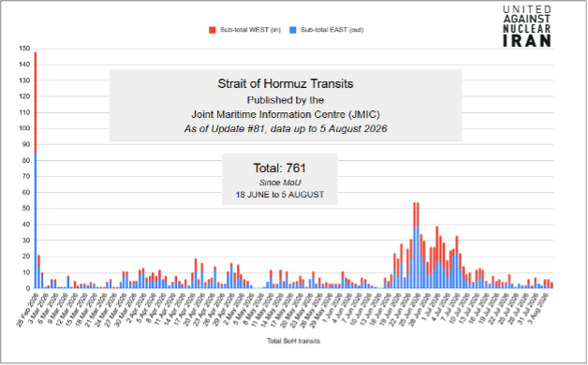Click the '3 Mar 2026' x-axis date

pyautogui.click(x=37, y=308)
